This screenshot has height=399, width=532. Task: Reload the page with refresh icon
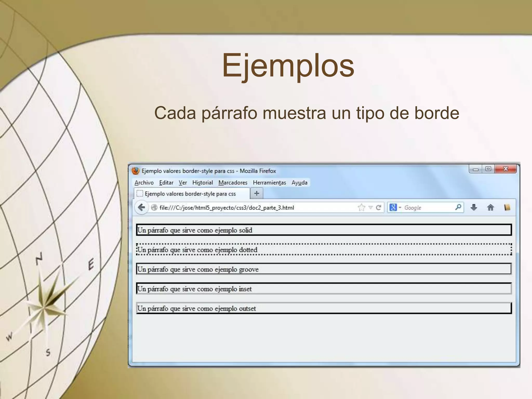coord(378,208)
